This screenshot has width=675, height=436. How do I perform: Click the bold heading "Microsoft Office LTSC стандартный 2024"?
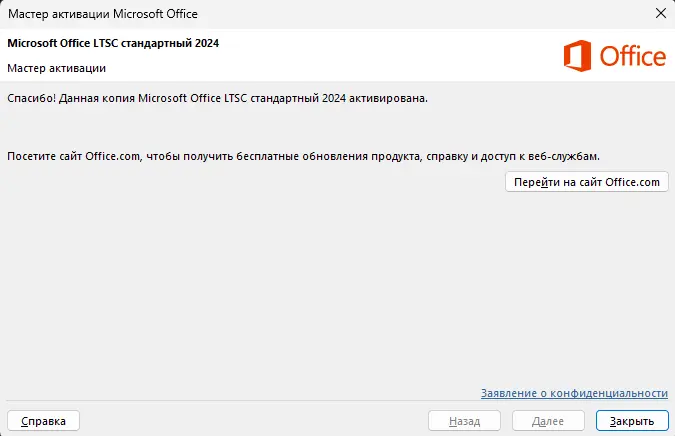[x=113, y=43]
